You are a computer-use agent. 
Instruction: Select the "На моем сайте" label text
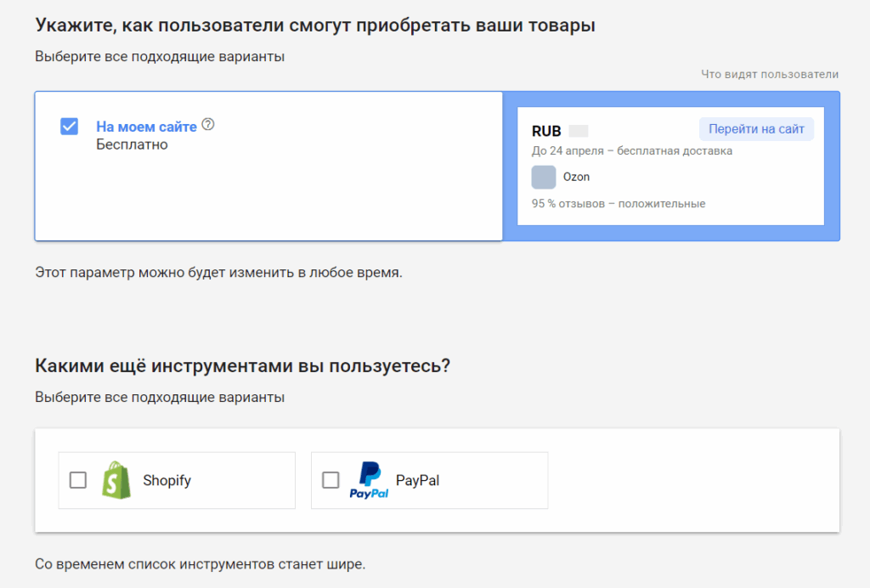click(x=146, y=127)
